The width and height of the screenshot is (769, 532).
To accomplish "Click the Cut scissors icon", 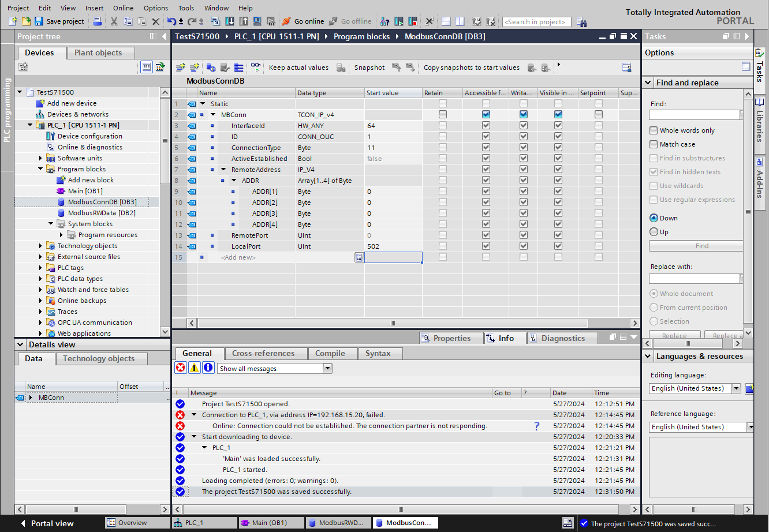I will [x=114, y=21].
